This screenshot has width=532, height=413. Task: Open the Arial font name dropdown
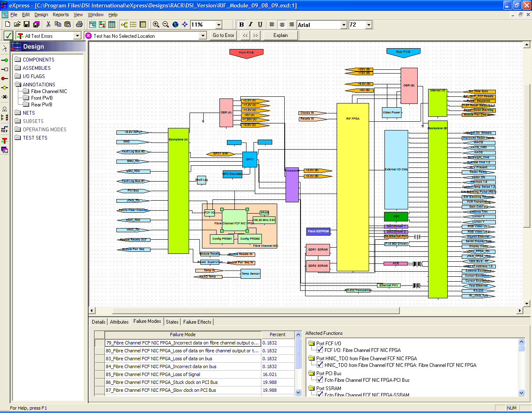coord(344,25)
